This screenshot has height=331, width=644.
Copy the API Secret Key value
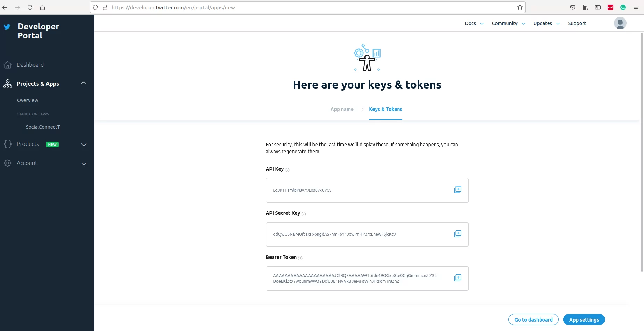457,234
